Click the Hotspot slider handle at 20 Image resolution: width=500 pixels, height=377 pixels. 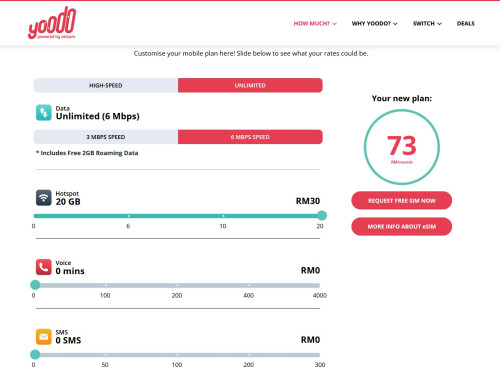[x=322, y=216]
